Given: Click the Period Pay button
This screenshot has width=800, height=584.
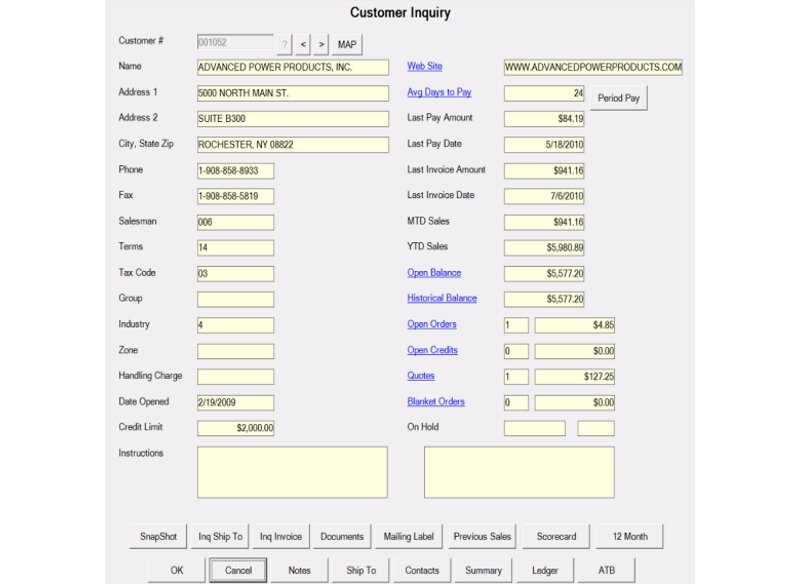Looking at the screenshot, I should [619, 99].
